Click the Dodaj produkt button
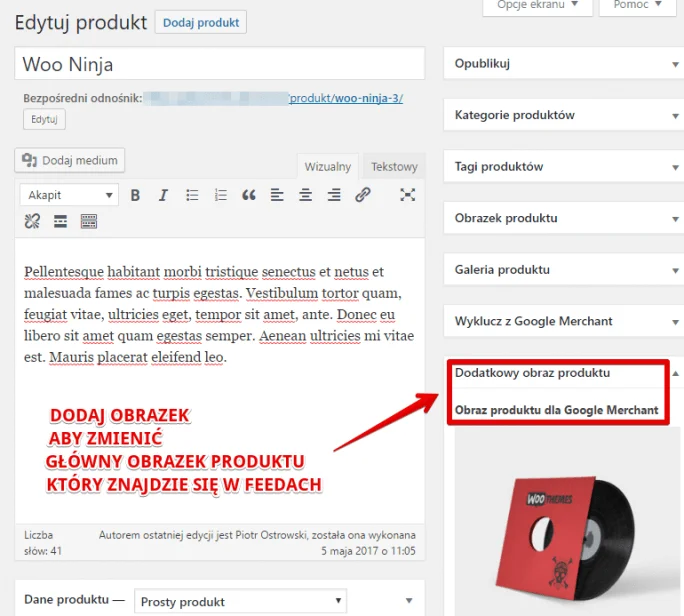 201,22
